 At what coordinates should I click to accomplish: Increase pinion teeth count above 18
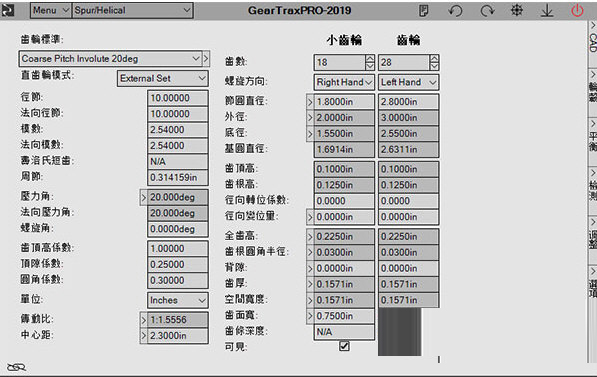tap(370, 59)
